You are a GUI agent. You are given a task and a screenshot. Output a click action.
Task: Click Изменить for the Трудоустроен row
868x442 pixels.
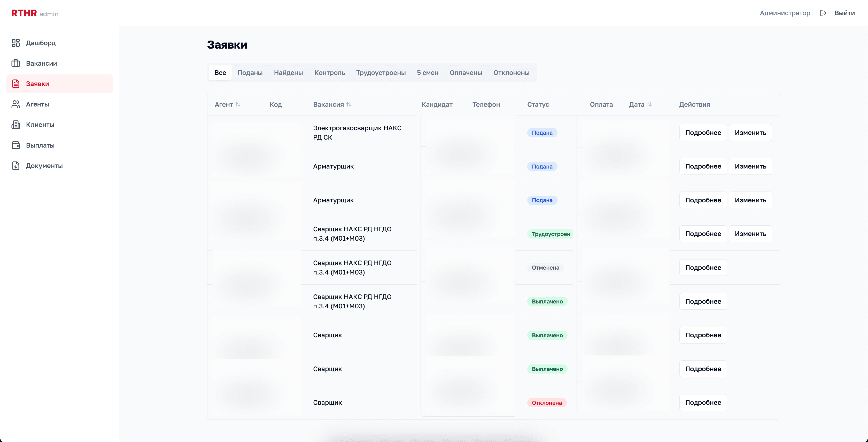(x=750, y=234)
